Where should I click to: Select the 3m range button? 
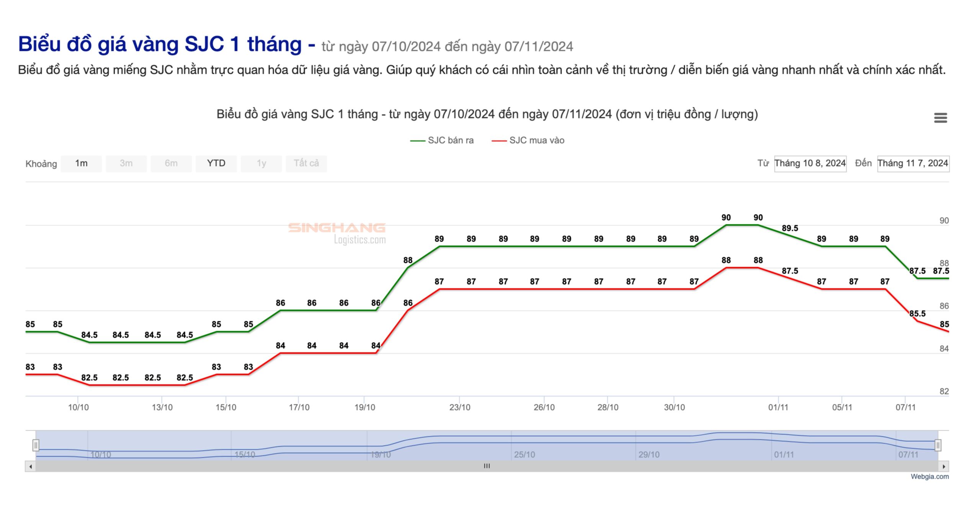[126, 164]
